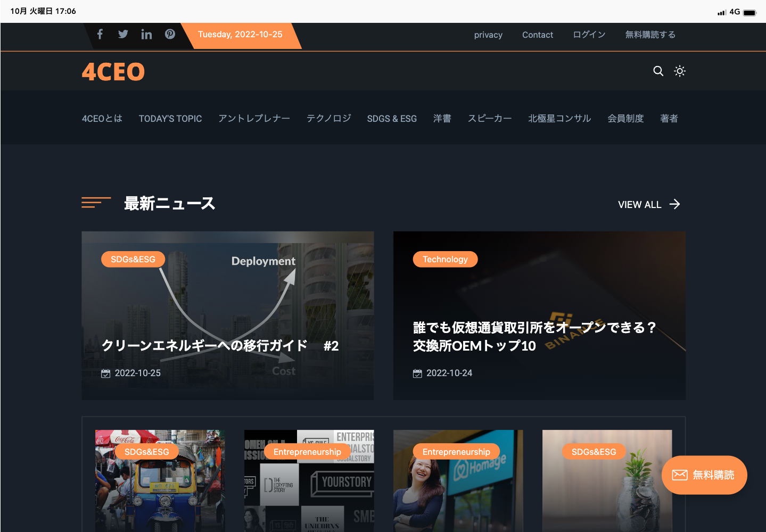Open the Contact link
The height and width of the screenshot is (532, 766).
(538, 35)
